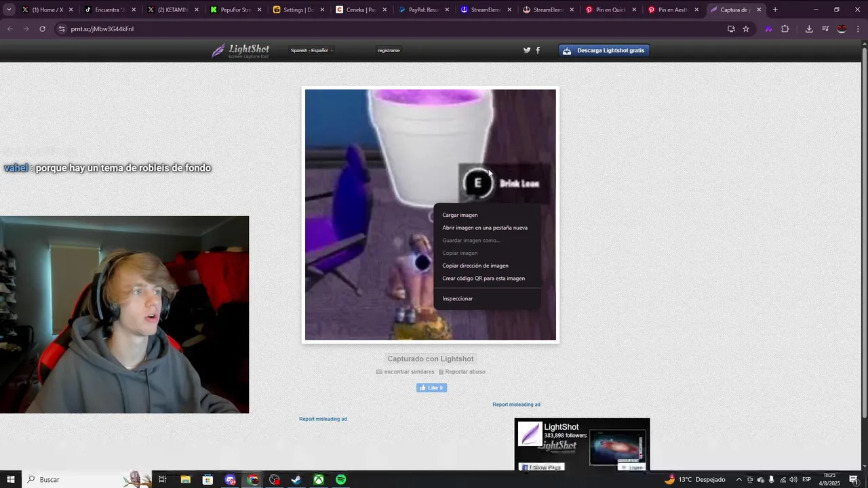The image size is (868, 488).
Task: Open File Explorer from the taskbar
Action: tap(185, 479)
